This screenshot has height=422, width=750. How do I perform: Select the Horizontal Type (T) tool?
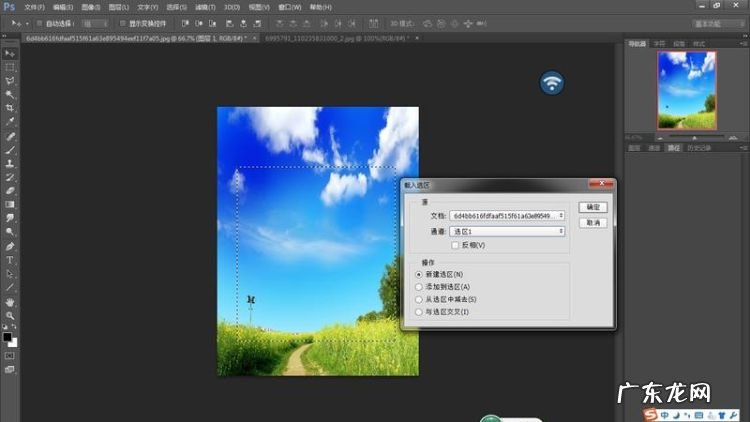tap(11, 259)
